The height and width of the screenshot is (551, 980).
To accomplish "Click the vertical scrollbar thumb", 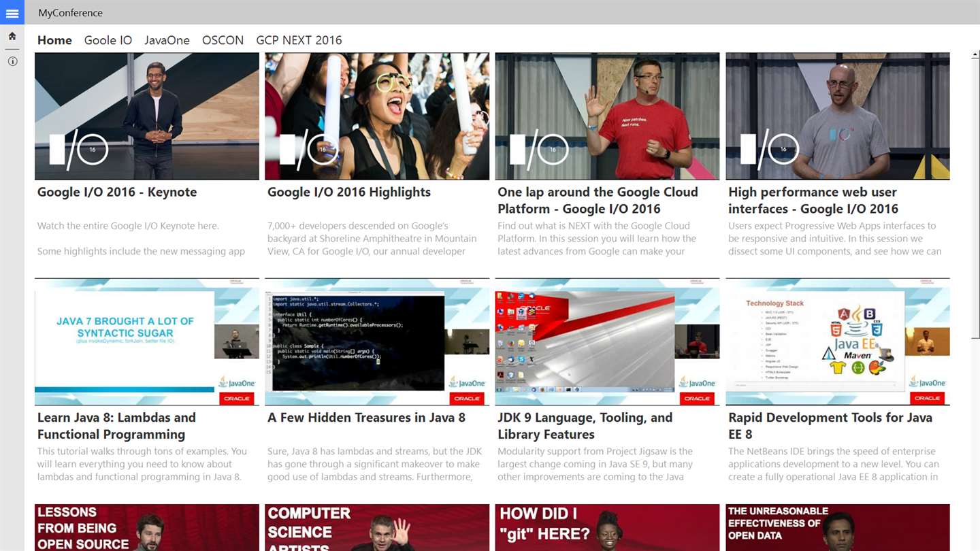I will pos(975,200).
